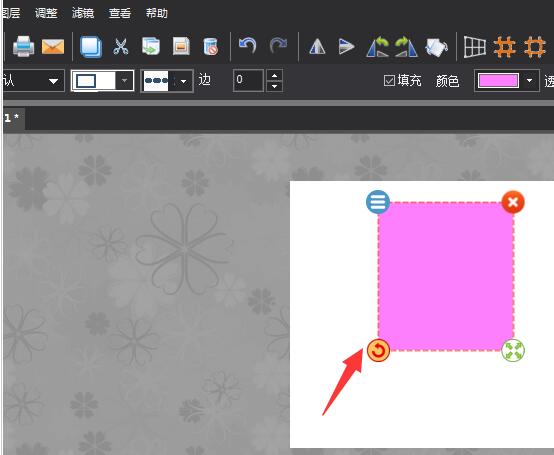Click the green resize handle on shape

click(x=513, y=350)
